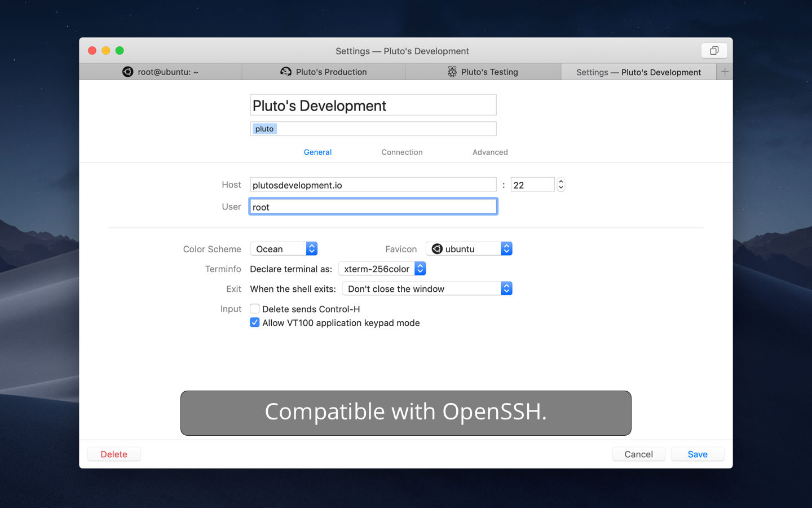Expand the xterm-256color terminal dropdown
Image resolution: width=812 pixels, height=508 pixels.
click(x=382, y=269)
